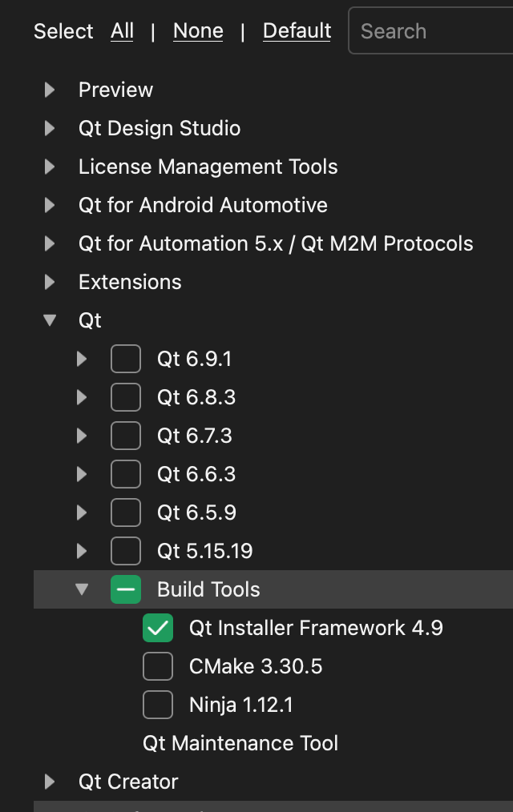Enable the CMake 3.30.5 checkbox
The height and width of the screenshot is (812, 513).
158,666
